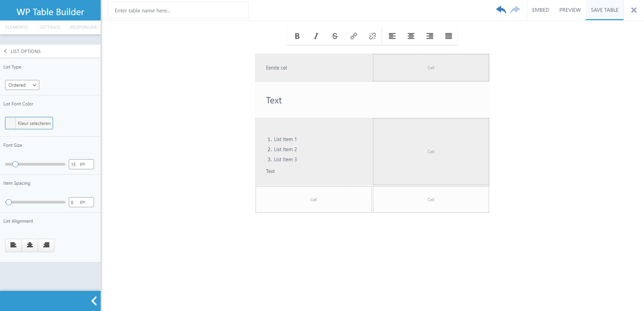Select the 'Eerste cel' text
The height and width of the screenshot is (311, 644).
[276, 68]
